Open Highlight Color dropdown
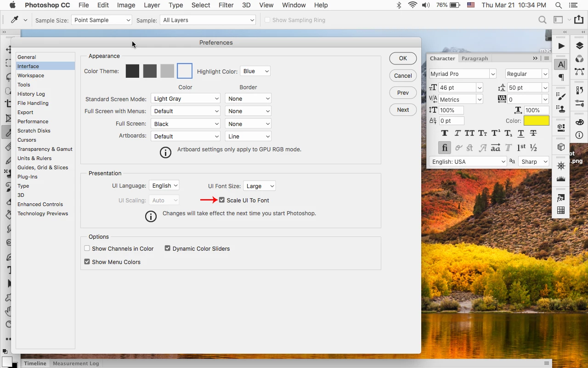The width and height of the screenshot is (588, 368). click(255, 71)
